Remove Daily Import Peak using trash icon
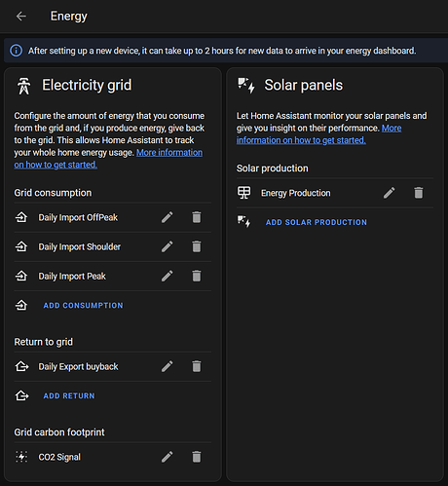 (x=197, y=276)
